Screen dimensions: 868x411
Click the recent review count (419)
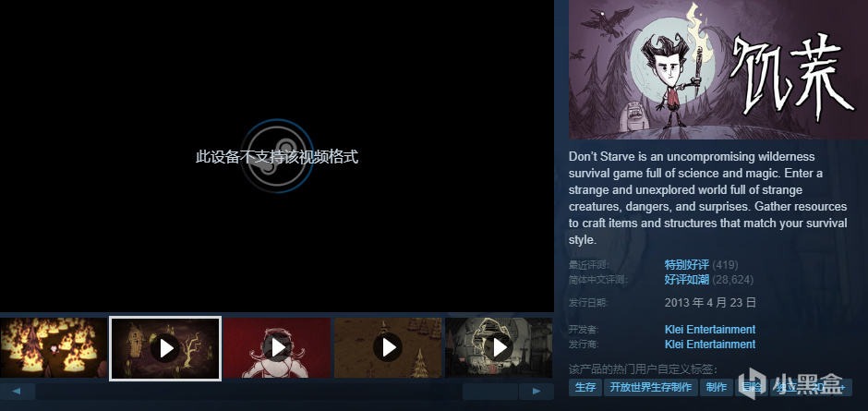point(725,265)
